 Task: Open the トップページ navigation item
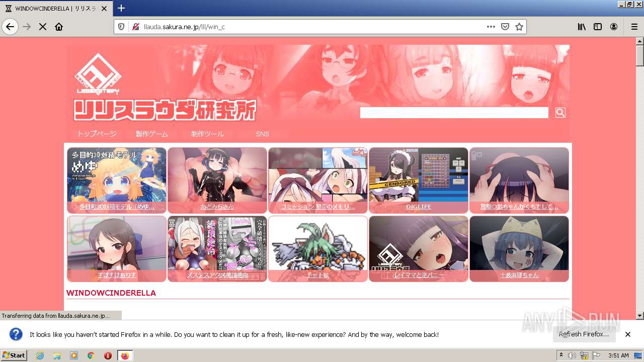[97, 134]
